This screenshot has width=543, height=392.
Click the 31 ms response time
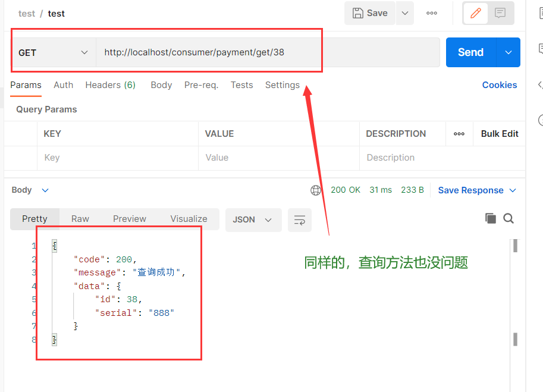[x=381, y=190]
